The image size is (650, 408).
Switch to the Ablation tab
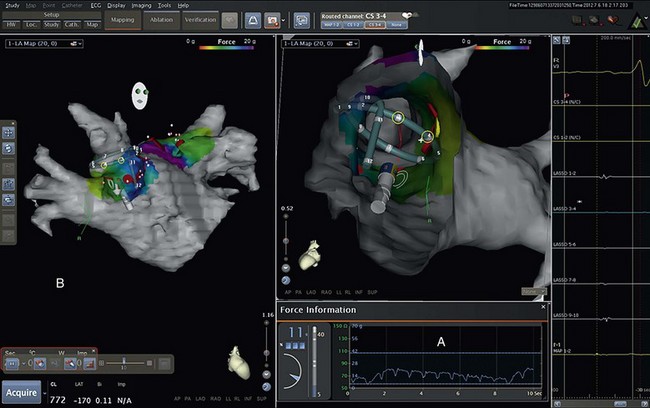[160, 19]
